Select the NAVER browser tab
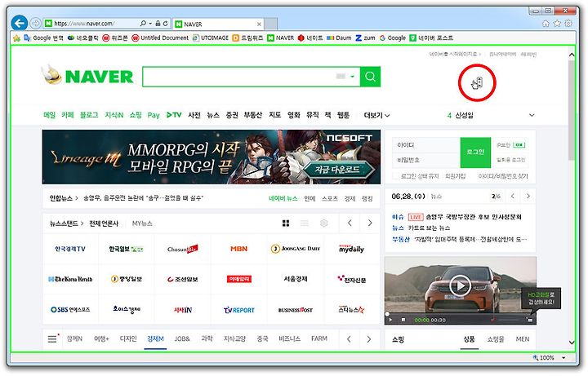Screen dimensions: 588x376 click(218, 24)
